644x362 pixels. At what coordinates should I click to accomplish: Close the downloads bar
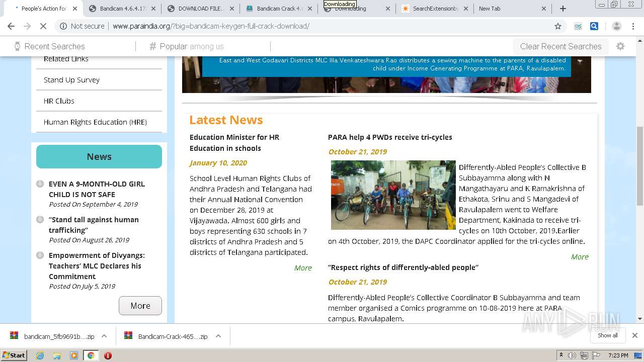click(635, 335)
